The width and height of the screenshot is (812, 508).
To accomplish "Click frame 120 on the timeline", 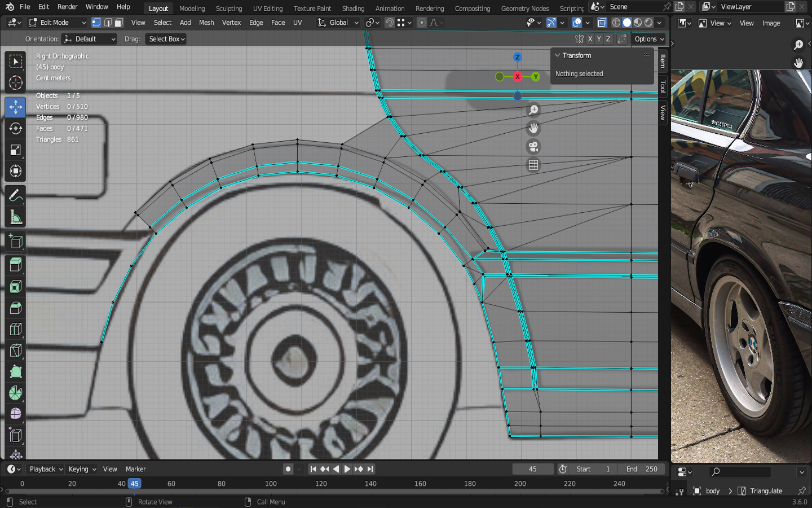I will point(321,484).
